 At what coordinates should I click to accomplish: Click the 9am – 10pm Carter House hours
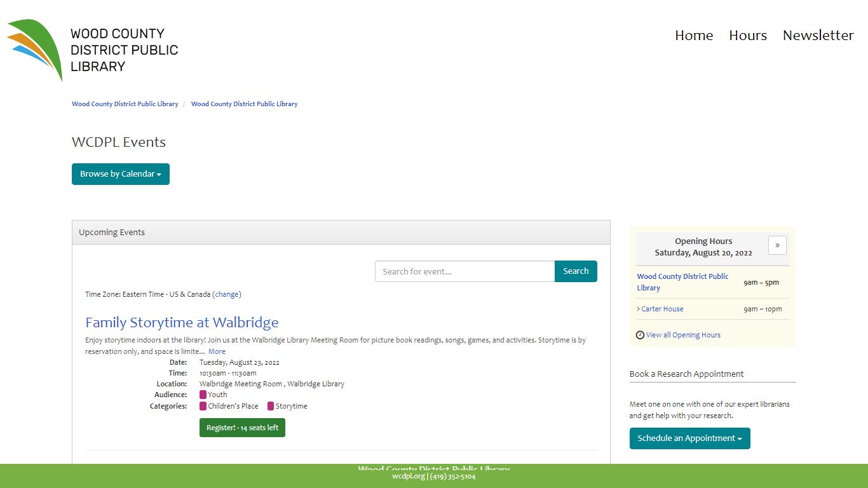(x=763, y=309)
